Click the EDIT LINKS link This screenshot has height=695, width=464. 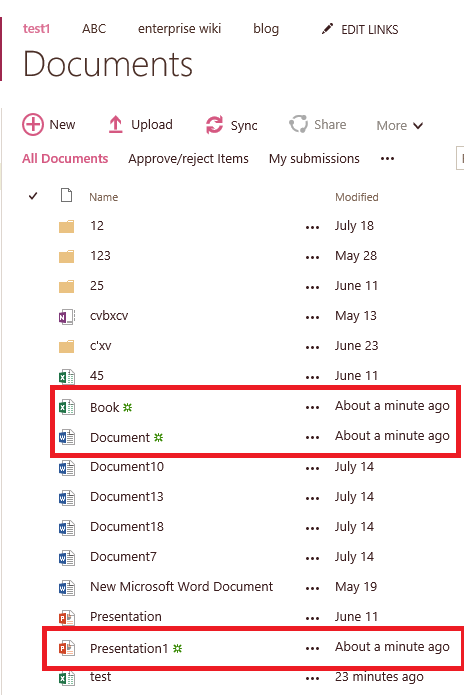pos(370,30)
